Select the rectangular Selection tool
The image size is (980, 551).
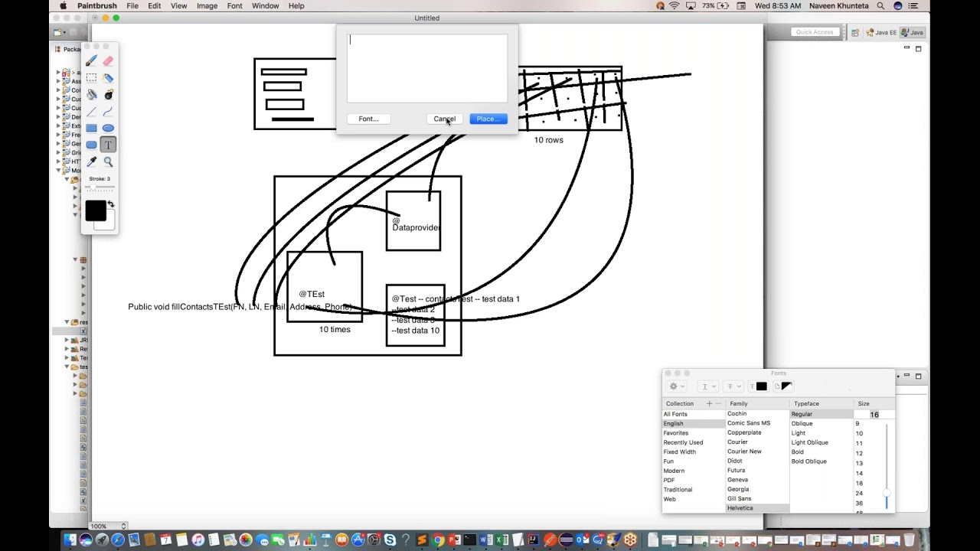(x=92, y=78)
